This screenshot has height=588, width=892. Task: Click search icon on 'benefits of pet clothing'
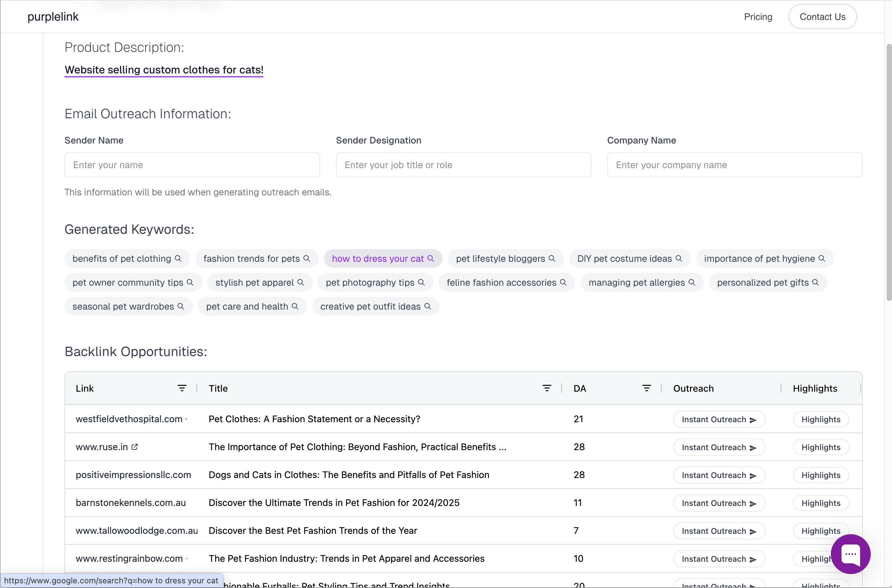pyautogui.click(x=178, y=258)
